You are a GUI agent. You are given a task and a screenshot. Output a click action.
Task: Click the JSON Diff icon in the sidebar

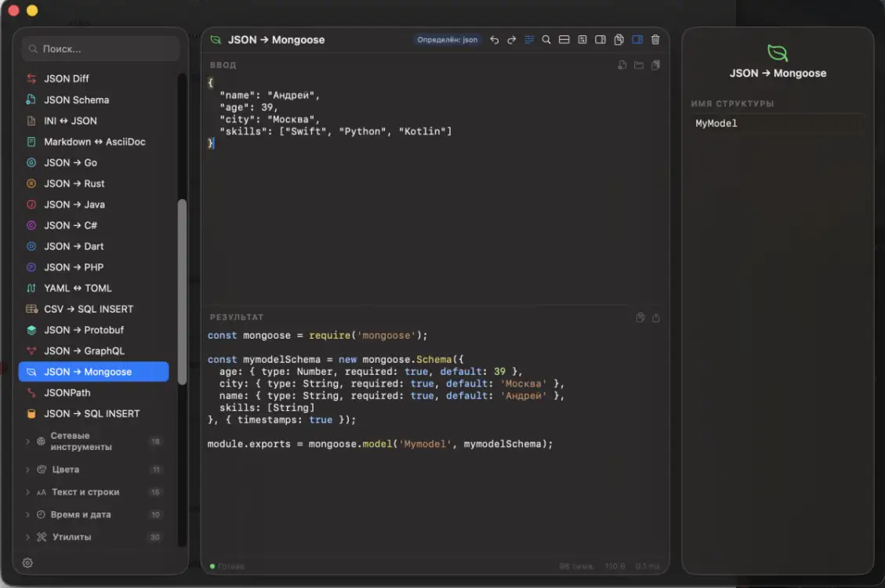pyautogui.click(x=31, y=78)
